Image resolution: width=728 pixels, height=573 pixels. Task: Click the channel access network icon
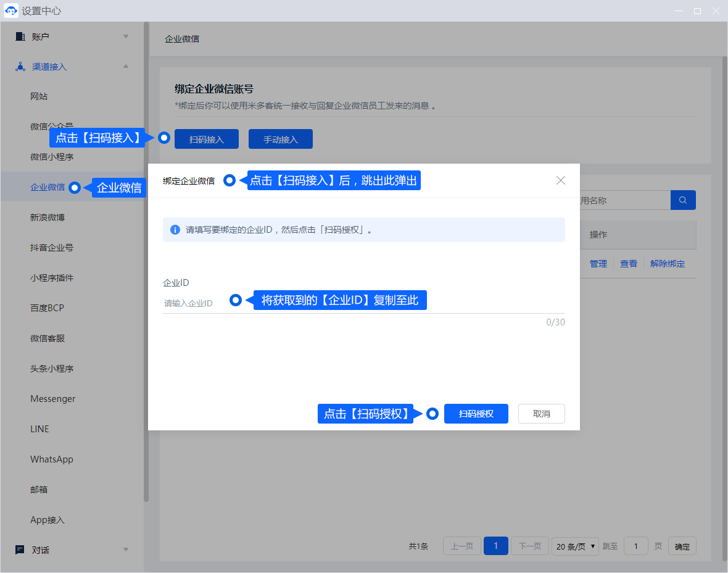20,67
